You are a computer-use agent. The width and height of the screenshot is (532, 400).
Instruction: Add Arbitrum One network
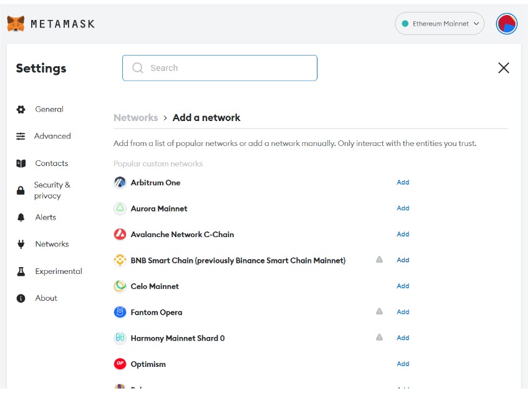(403, 182)
